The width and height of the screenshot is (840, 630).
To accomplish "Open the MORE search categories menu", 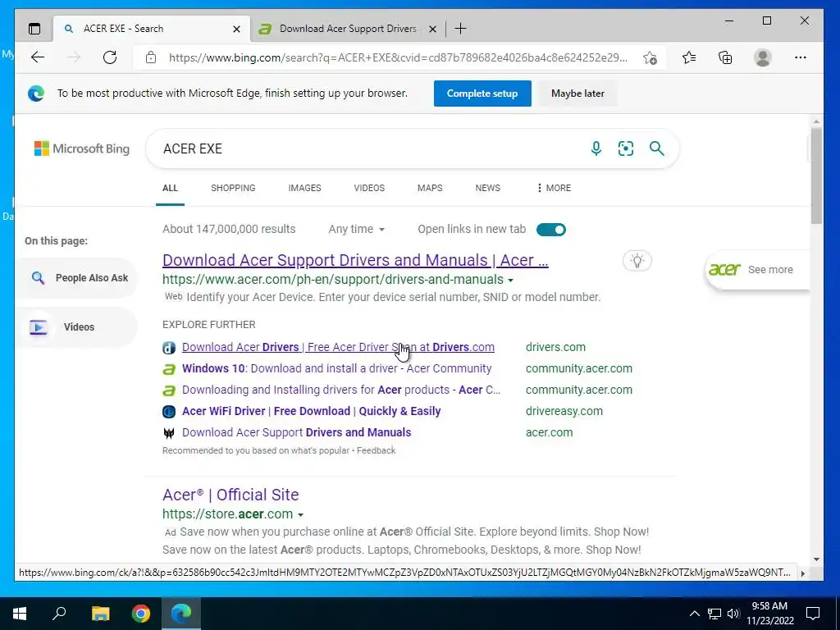I will click(554, 188).
